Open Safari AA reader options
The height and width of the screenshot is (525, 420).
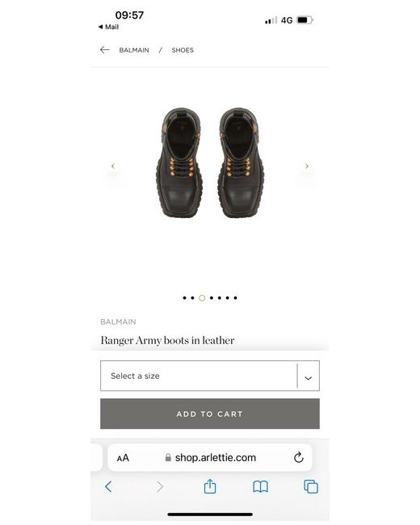tap(123, 458)
